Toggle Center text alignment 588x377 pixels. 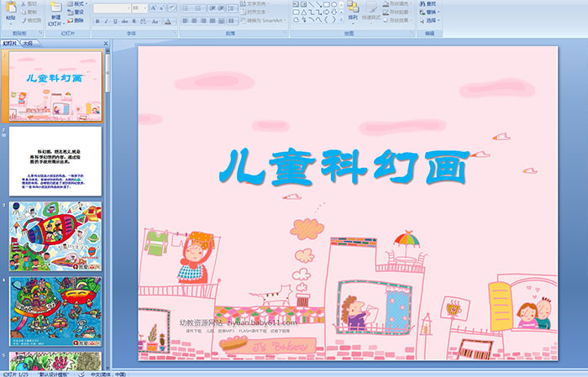(x=194, y=21)
